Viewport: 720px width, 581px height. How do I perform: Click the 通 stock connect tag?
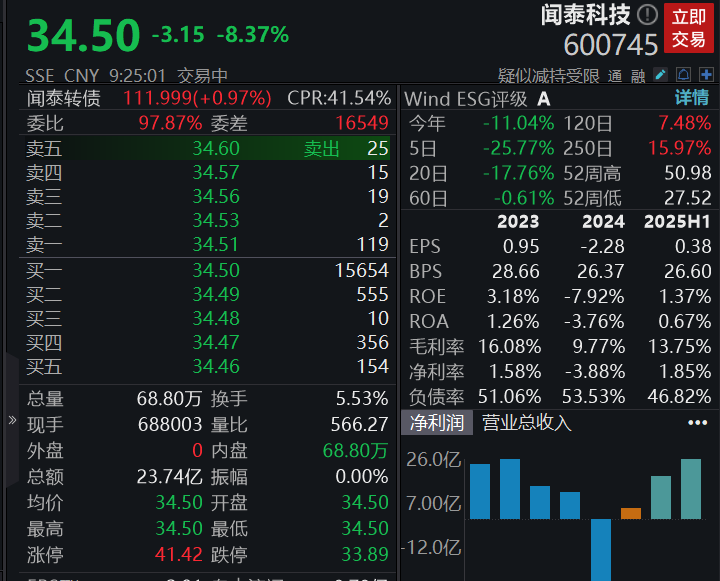[x=614, y=75]
